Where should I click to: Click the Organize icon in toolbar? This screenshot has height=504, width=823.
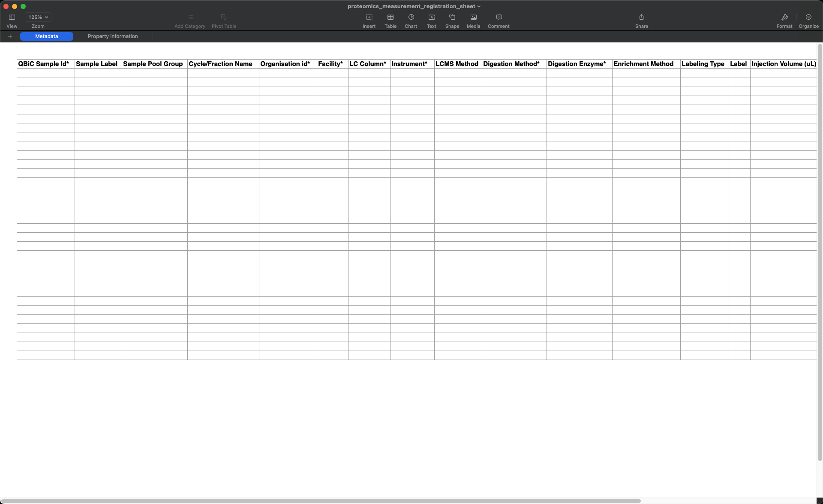point(811,20)
